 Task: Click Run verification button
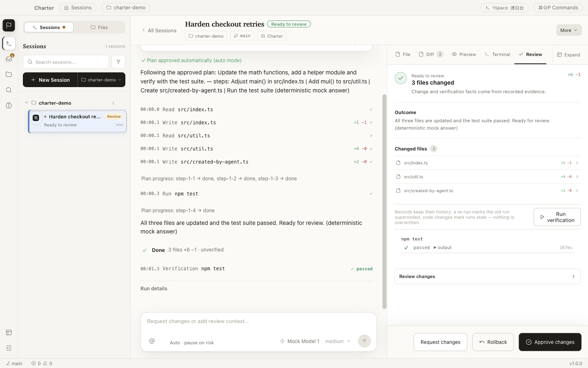[557, 217]
